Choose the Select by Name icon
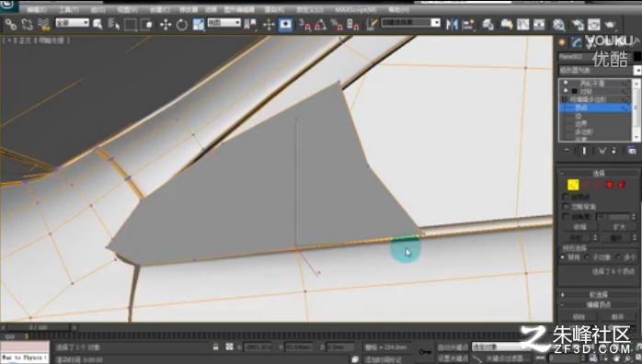Screen dimensions: 642x364 click(113, 25)
